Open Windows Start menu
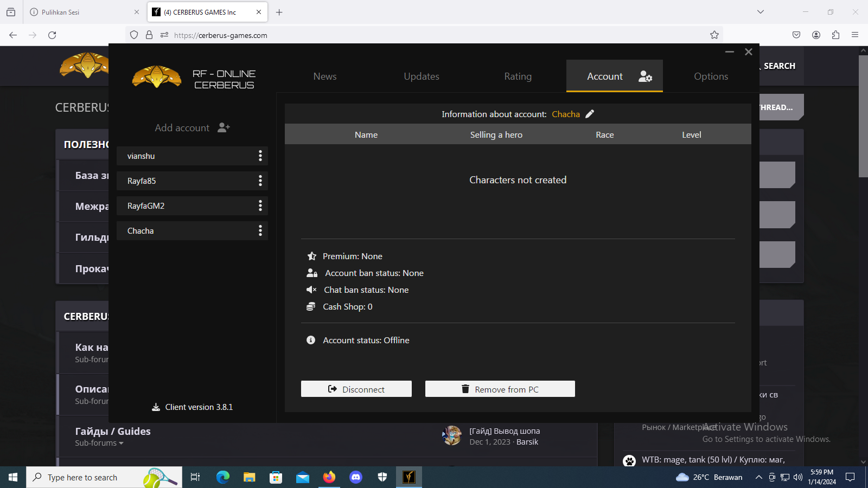This screenshot has width=868, height=488. (x=13, y=477)
